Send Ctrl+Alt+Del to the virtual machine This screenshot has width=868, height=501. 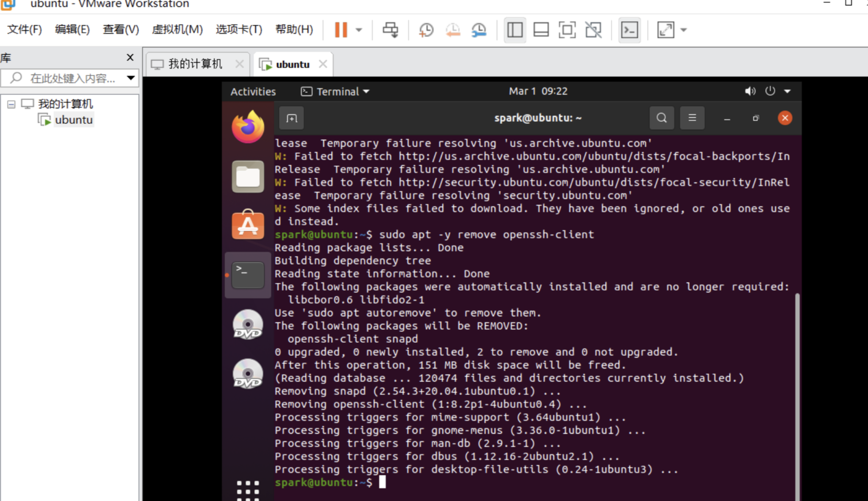391,30
